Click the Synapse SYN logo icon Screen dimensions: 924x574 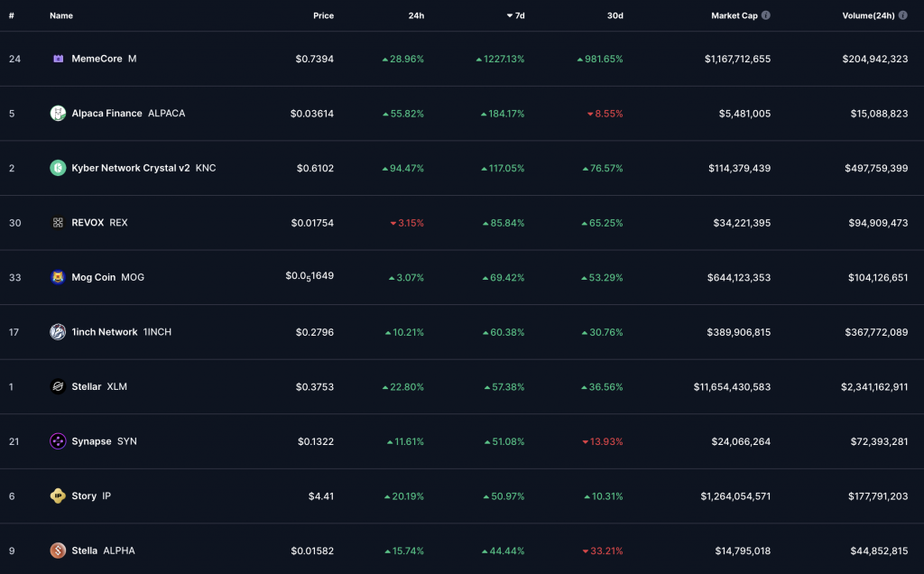(58, 440)
